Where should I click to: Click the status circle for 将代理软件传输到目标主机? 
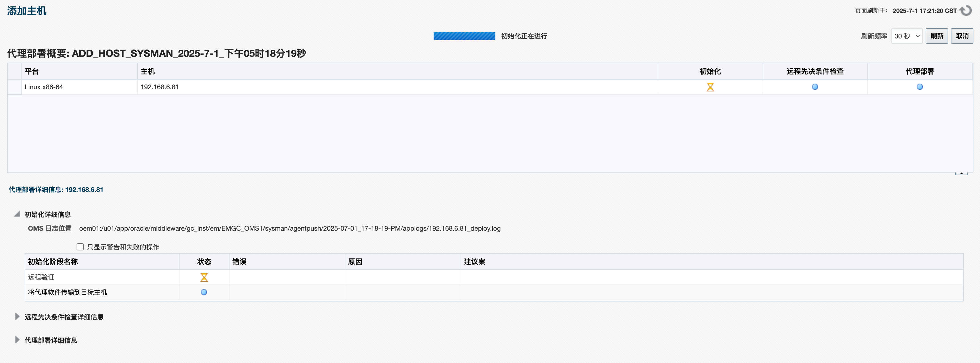pyautogui.click(x=204, y=292)
